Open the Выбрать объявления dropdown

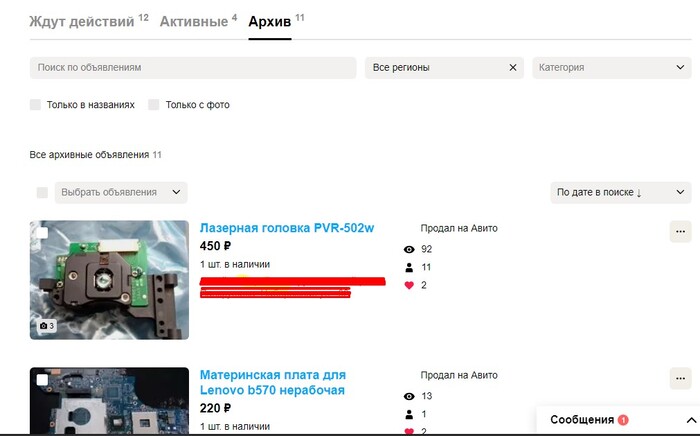coord(121,193)
